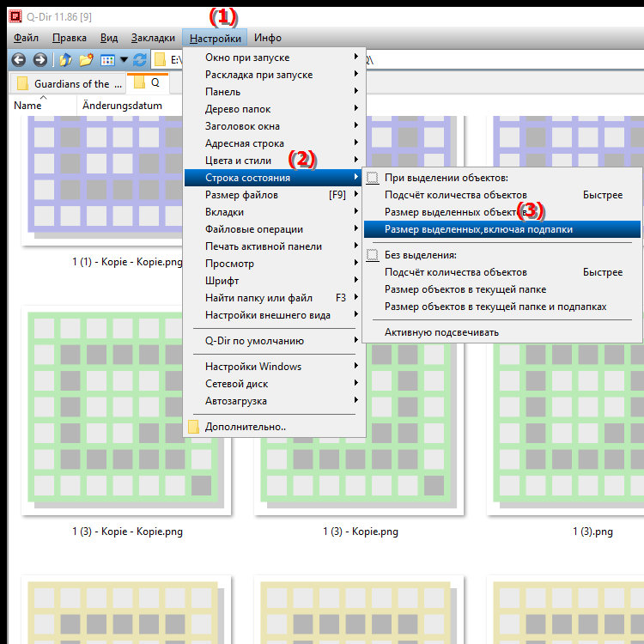Open the Правка menu
644x644 pixels.
(69, 38)
